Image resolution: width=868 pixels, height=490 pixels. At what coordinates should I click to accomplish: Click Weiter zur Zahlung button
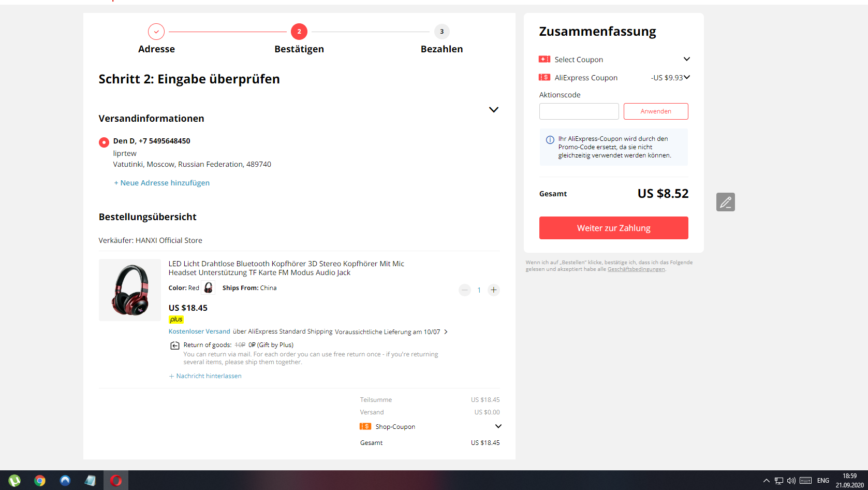pos(614,228)
